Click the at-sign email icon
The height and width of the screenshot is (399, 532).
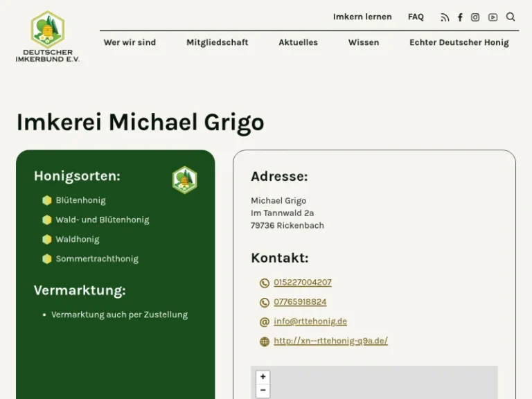pos(264,322)
